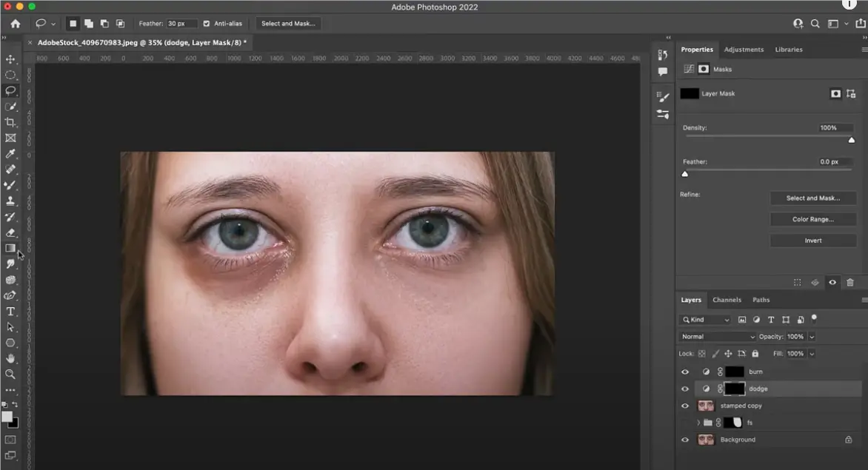Click the Search magnifier icon
868x470 pixels.
click(815, 23)
